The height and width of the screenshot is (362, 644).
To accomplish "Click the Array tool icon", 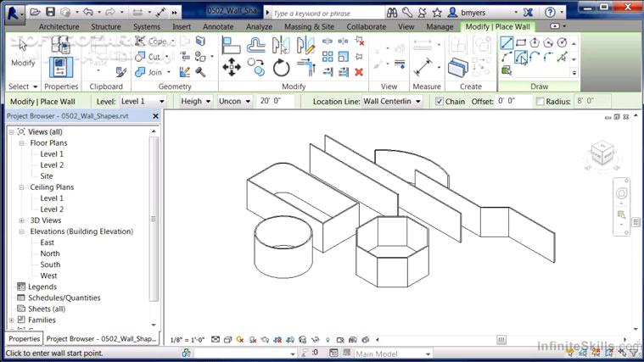I will pyautogui.click(x=328, y=56).
